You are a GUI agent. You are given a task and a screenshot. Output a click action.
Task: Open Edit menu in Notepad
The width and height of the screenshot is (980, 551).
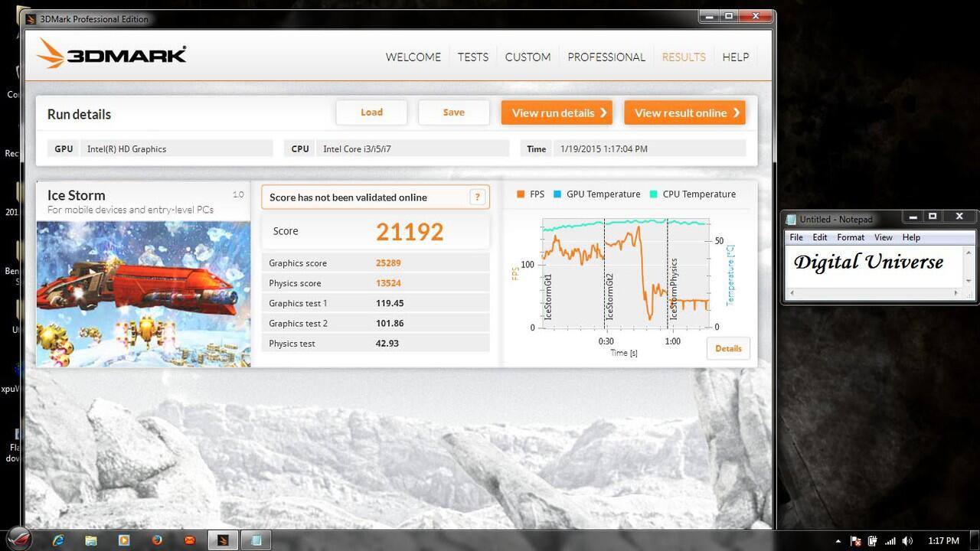tap(820, 237)
